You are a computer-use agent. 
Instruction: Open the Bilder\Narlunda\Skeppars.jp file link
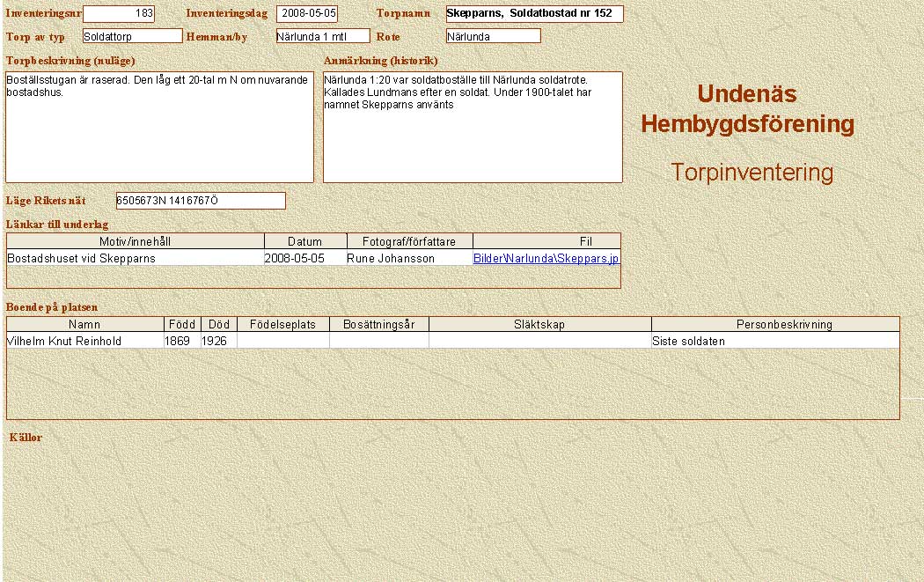click(546, 259)
